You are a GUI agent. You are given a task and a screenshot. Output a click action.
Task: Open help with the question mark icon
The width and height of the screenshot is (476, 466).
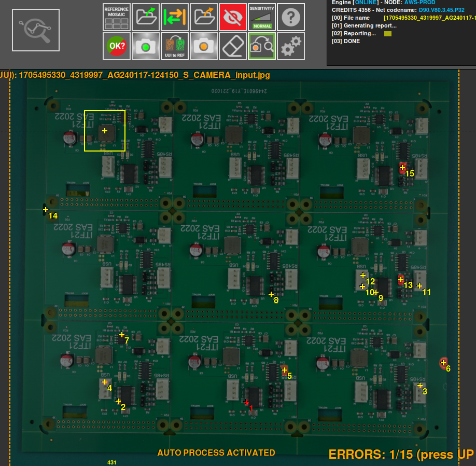point(291,17)
